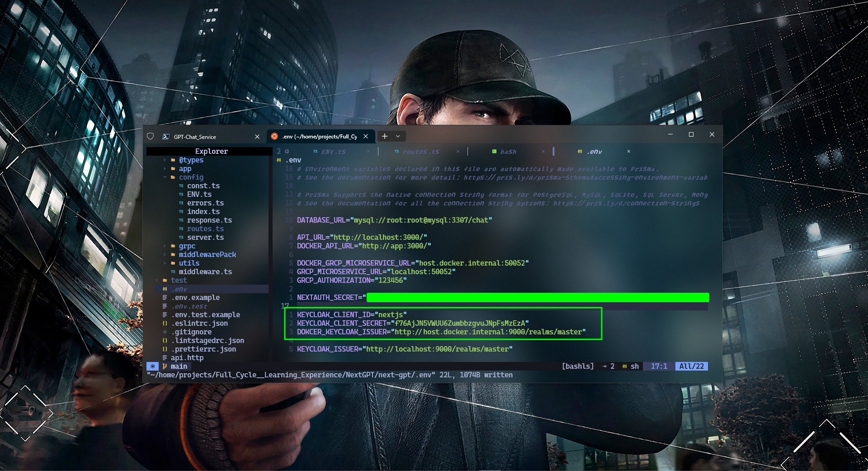Click the settings icon beside .env in explorer
Viewport: 868px width, 471px height.
165,289
